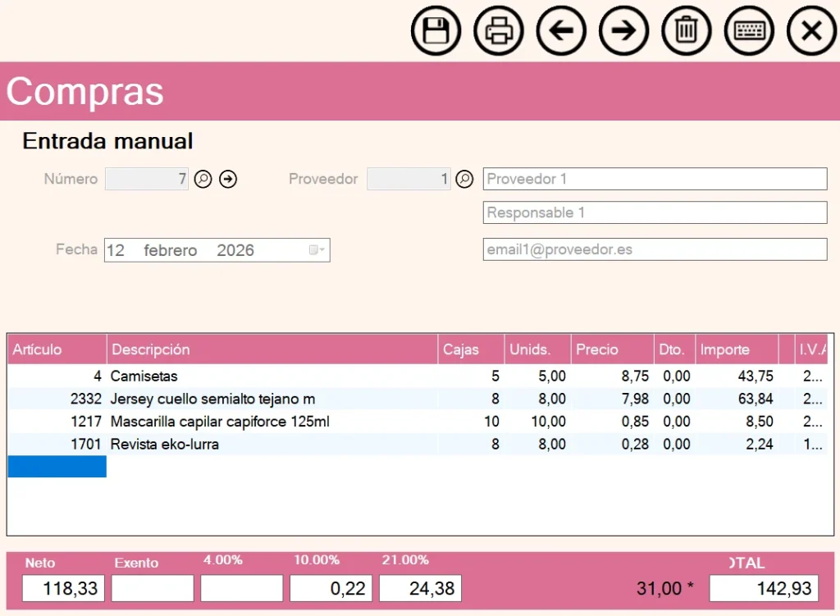
Task: Search Proveedor with magnifier icon
Action: [x=464, y=179]
